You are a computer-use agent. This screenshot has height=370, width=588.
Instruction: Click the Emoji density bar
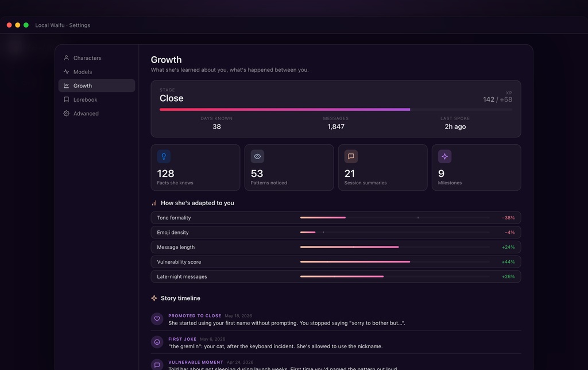click(x=395, y=232)
